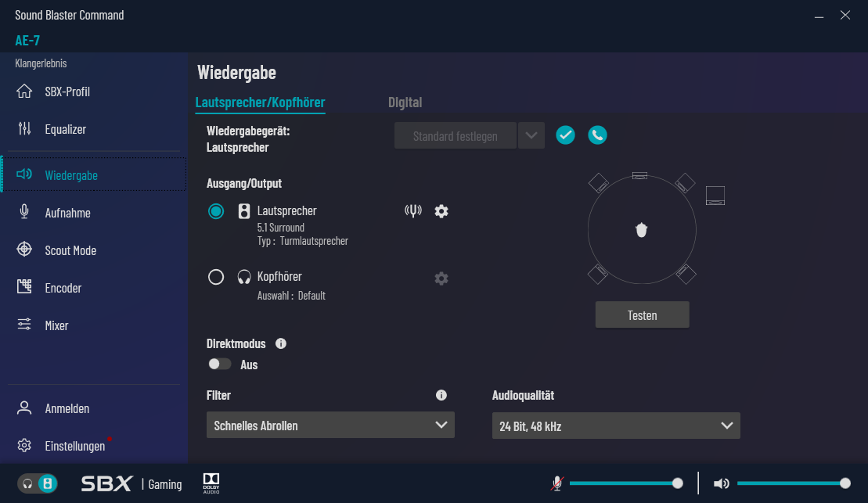Go to Scout Mode page
The width and height of the screenshot is (868, 503).
70,250
